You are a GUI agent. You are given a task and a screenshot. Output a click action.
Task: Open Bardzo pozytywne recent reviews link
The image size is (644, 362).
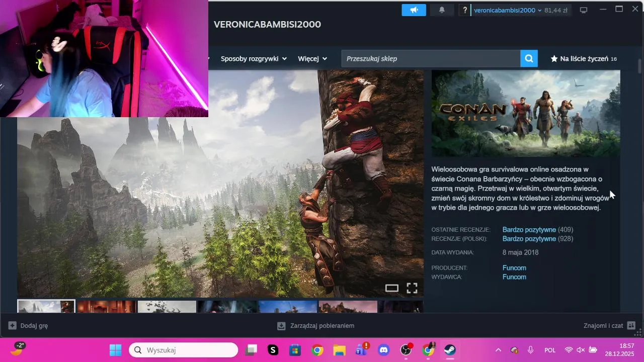tap(529, 229)
